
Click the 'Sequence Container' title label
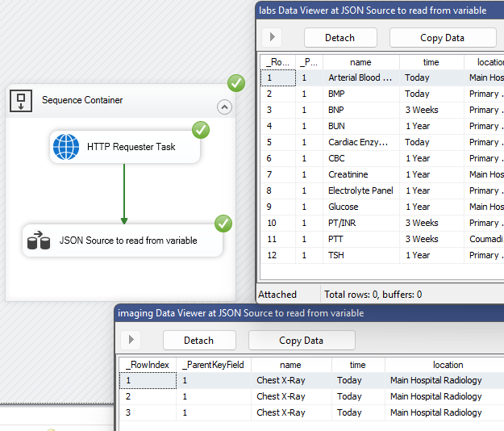click(x=82, y=100)
